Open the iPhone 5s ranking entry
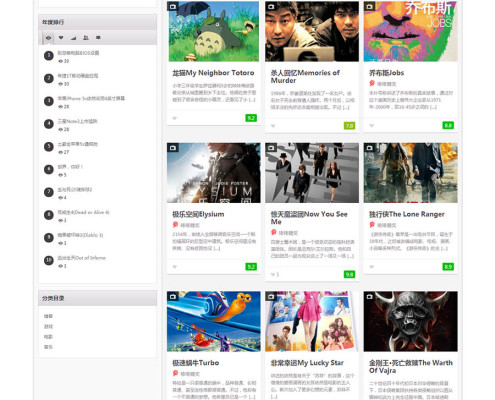This screenshot has width=495, height=400. (91, 98)
